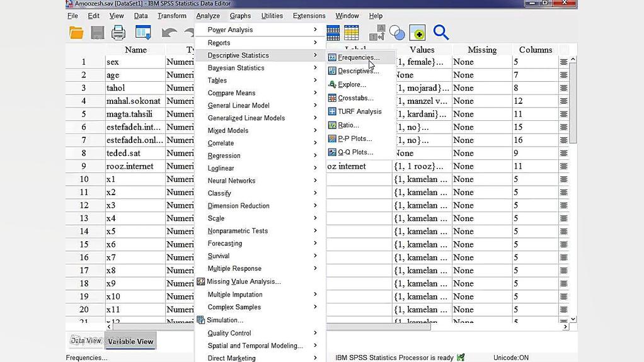Click the Explore submenu icon
This screenshot has width=644, height=362.
[x=332, y=84]
